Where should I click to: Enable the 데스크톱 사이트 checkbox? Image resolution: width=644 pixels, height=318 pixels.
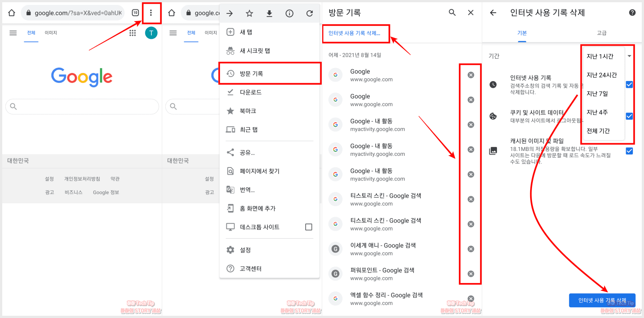point(308,227)
